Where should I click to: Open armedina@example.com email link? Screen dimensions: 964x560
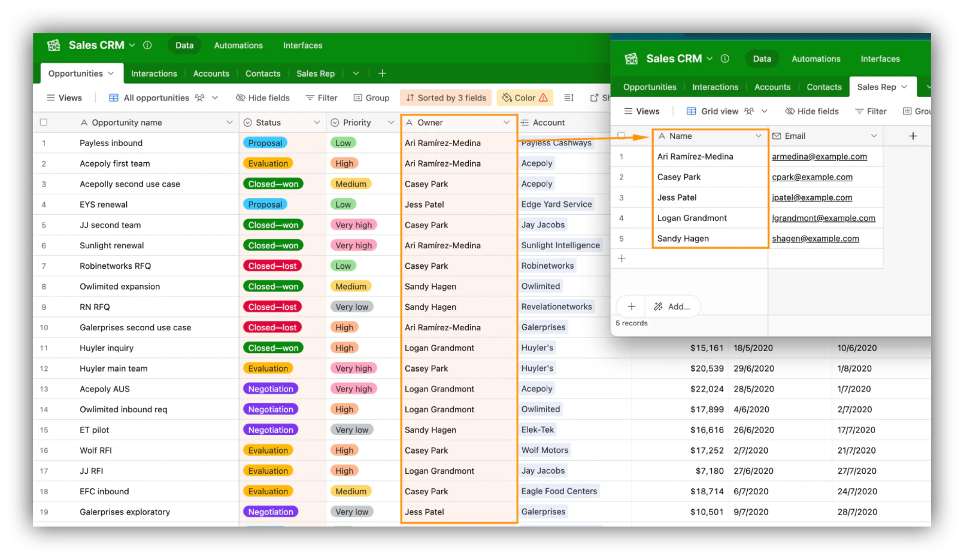(819, 157)
